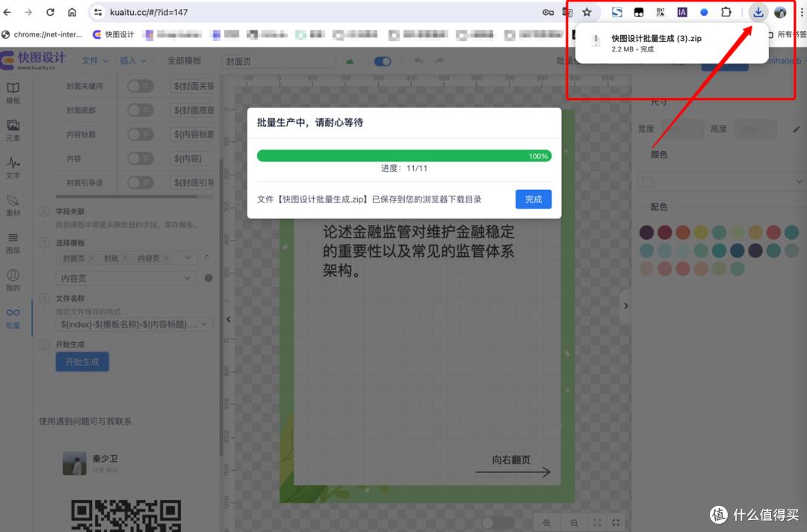Click the browser address bar URL

149,12
